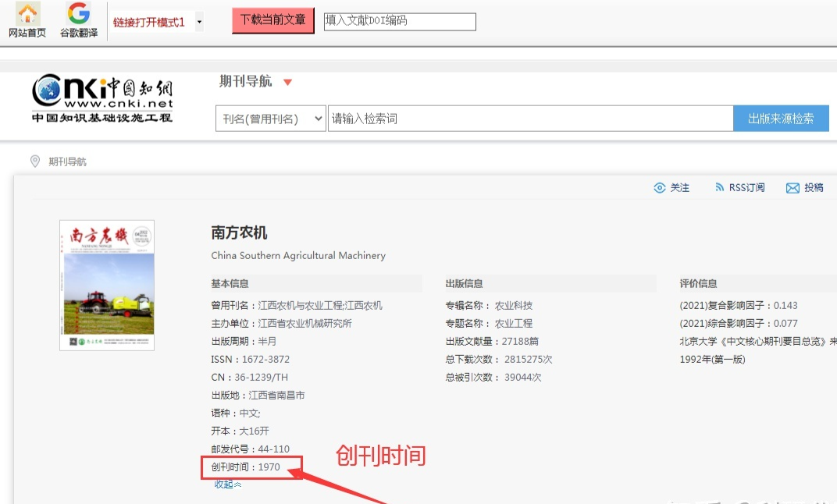Select the 专辑名称 农业科技 line
Screen dimensions: 837x504
(489, 306)
